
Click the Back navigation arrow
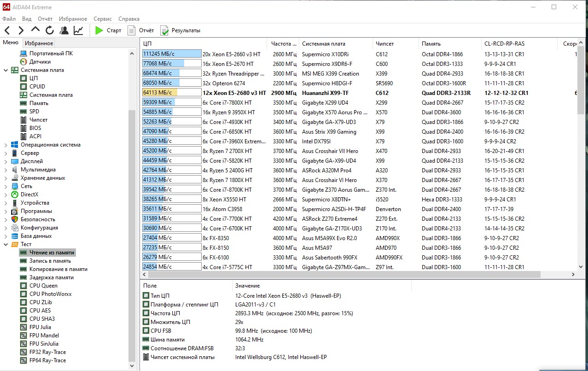(x=7, y=30)
